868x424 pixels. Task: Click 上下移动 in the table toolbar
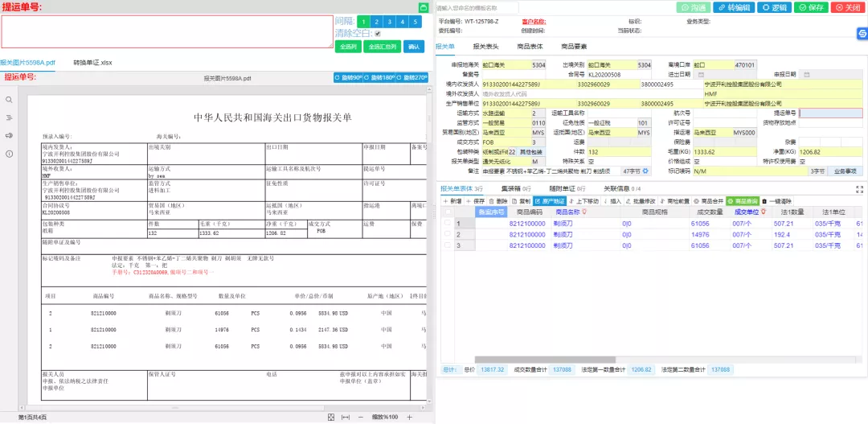[x=583, y=201]
